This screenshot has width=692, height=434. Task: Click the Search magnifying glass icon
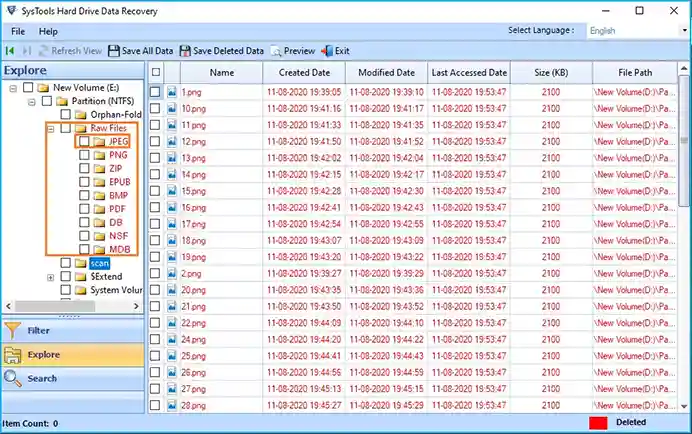(x=13, y=378)
